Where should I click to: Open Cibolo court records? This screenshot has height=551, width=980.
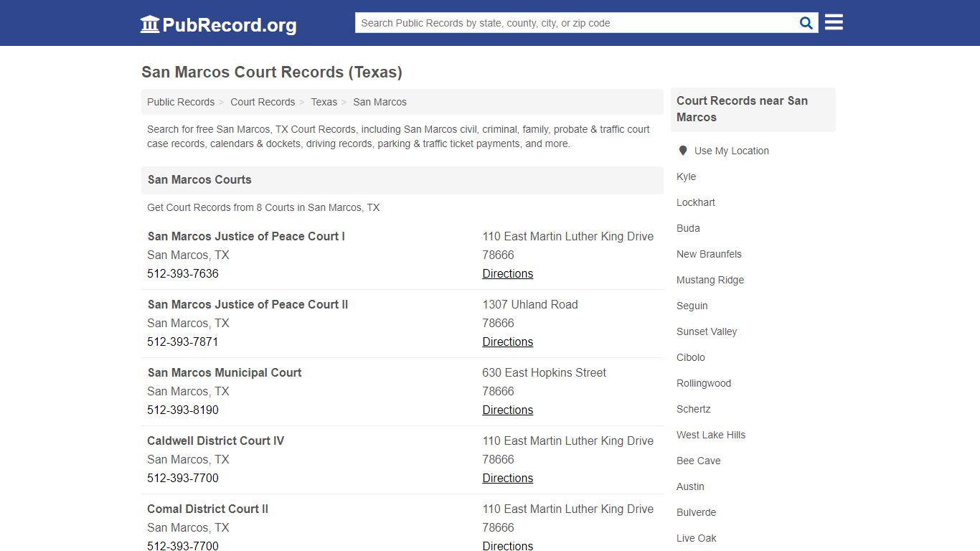click(x=690, y=357)
